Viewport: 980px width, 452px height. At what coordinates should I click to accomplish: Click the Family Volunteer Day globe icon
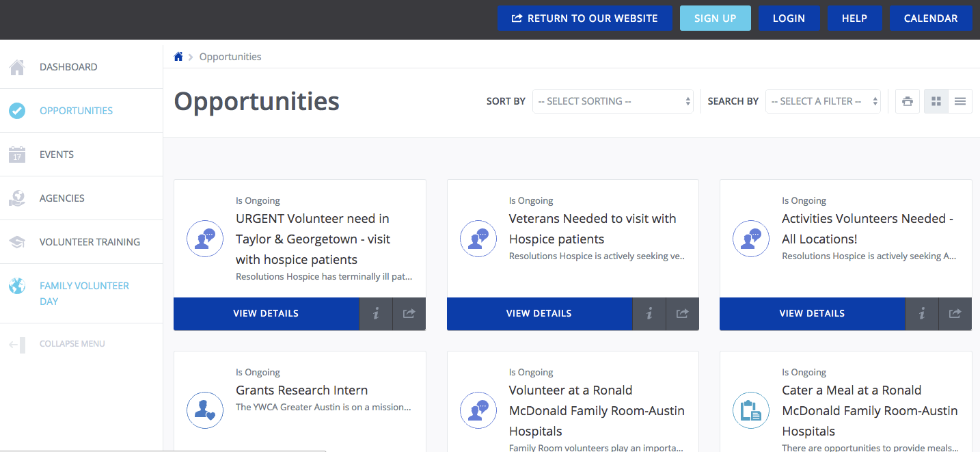(17, 286)
